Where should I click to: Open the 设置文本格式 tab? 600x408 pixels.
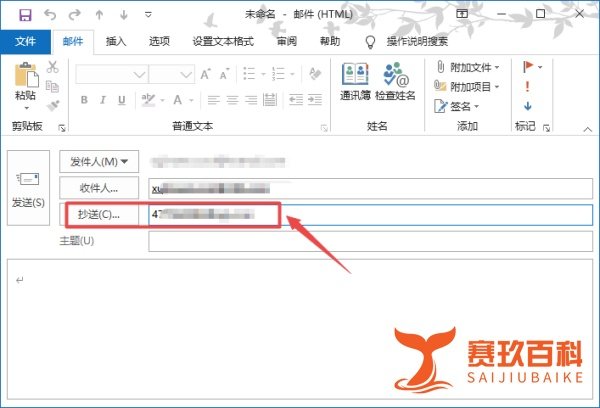coord(223,41)
